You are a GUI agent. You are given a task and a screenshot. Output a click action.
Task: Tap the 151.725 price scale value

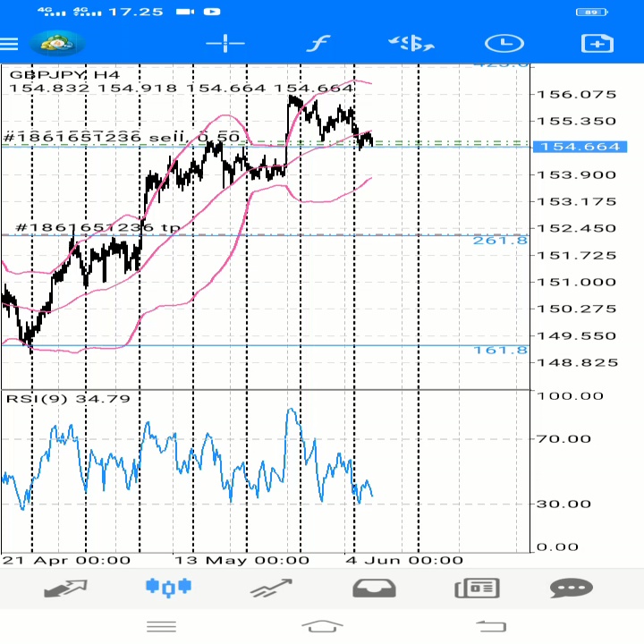pyautogui.click(x=577, y=256)
